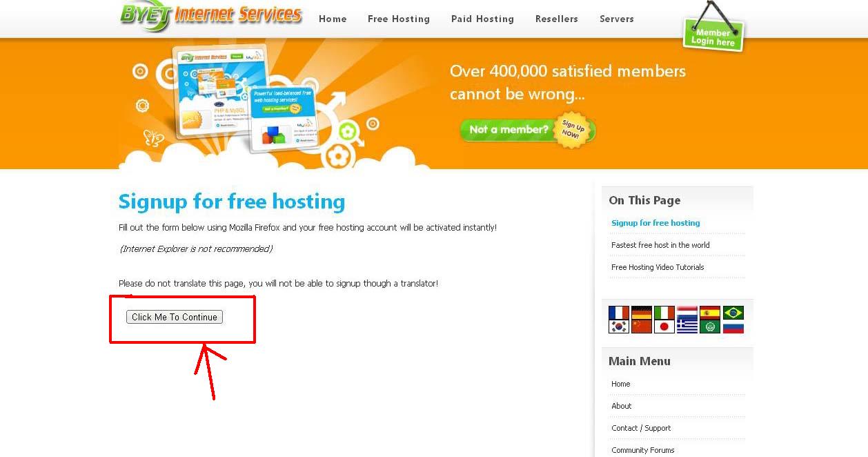Click the BYET Internet Services logo
Viewport: 868px width, 457px height.
tap(211, 17)
